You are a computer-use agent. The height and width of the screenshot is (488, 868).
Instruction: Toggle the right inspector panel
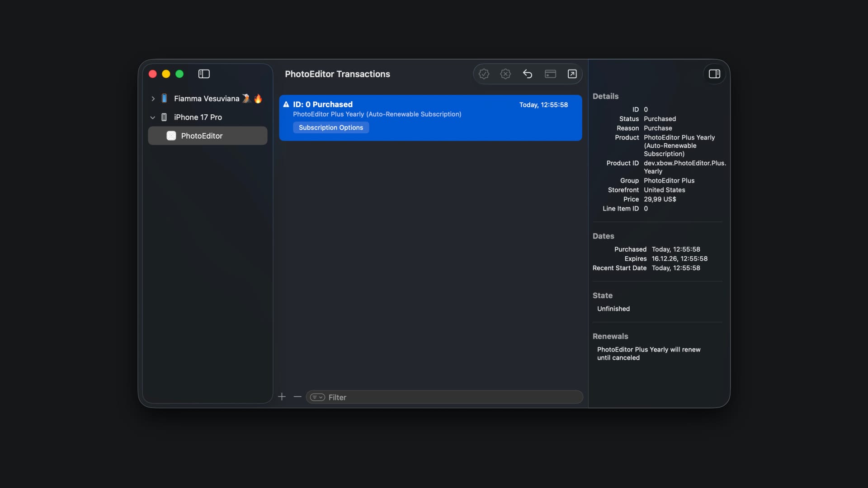[714, 74]
